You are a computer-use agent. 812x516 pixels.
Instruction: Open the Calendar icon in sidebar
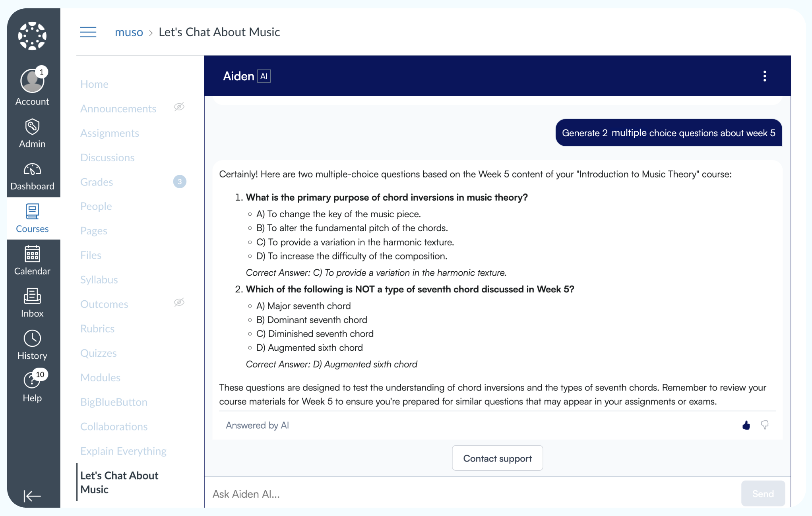32,254
